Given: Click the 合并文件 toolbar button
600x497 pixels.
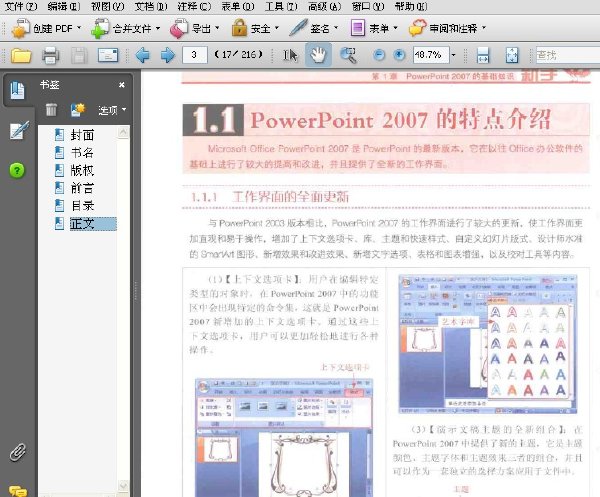Looking at the screenshot, I should 126,28.
